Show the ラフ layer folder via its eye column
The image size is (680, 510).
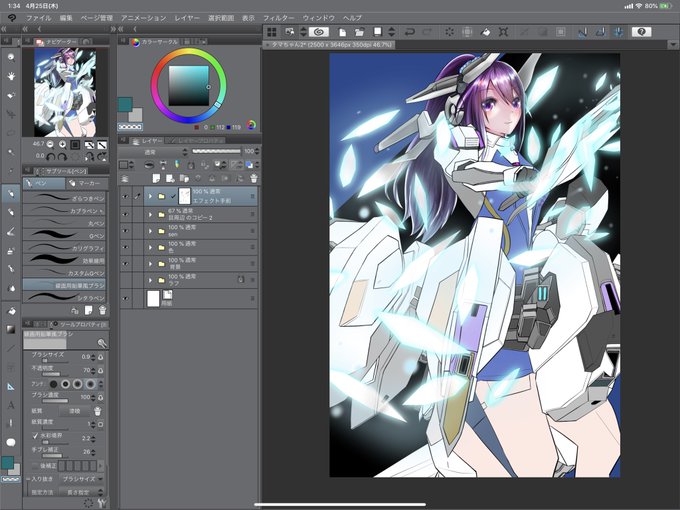click(126, 280)
